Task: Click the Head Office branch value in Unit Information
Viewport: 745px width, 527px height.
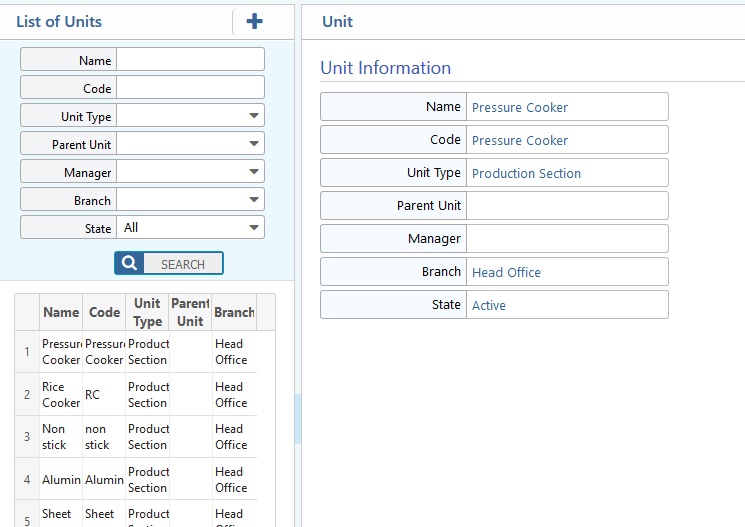Action: (506, 272)
